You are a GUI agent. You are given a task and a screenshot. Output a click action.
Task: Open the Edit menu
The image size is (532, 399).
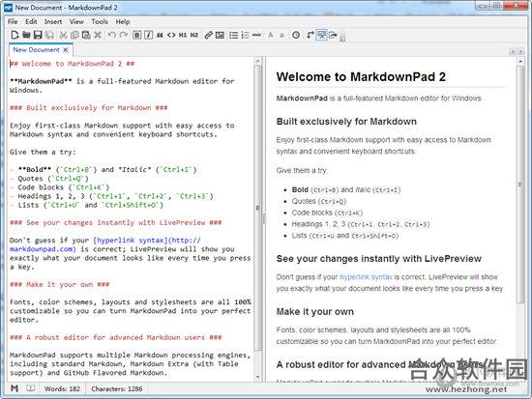coord(31,21)
